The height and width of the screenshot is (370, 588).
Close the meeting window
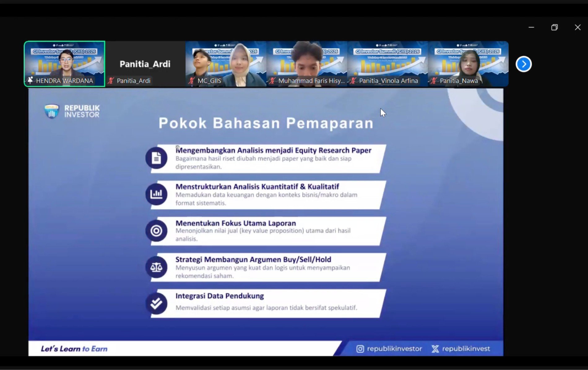point(577,27)
